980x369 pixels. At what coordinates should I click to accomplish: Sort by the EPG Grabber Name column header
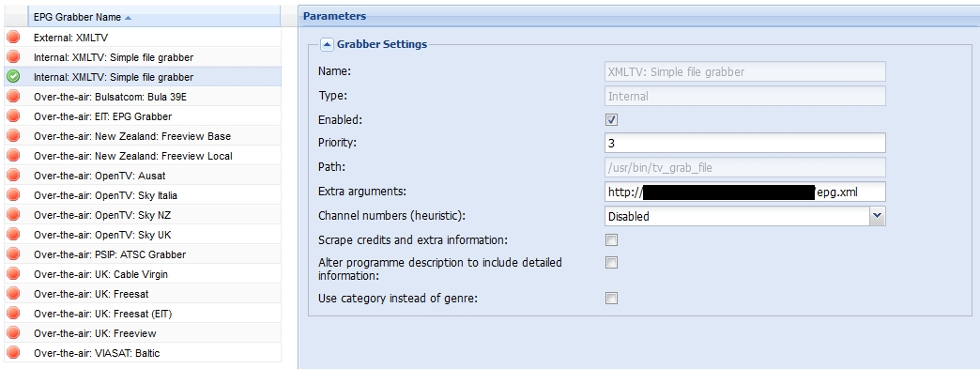154,18
